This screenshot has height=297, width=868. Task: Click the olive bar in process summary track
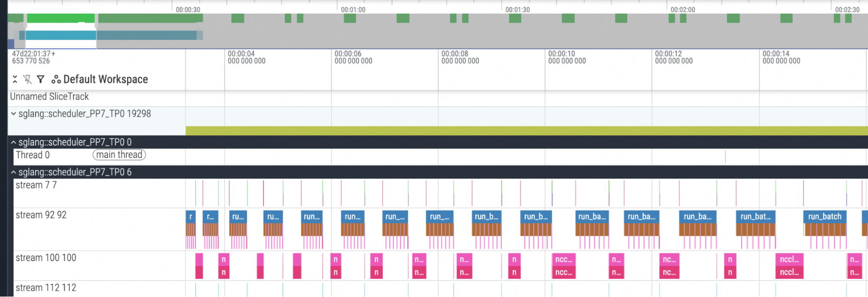click(x=521, y=130)
